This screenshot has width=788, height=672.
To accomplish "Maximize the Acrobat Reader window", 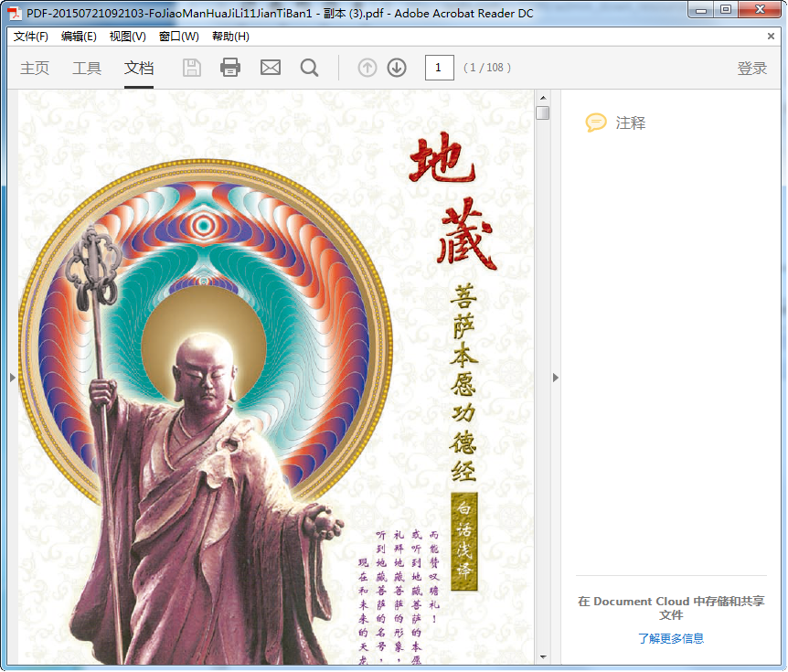I will tap(726, 10).
